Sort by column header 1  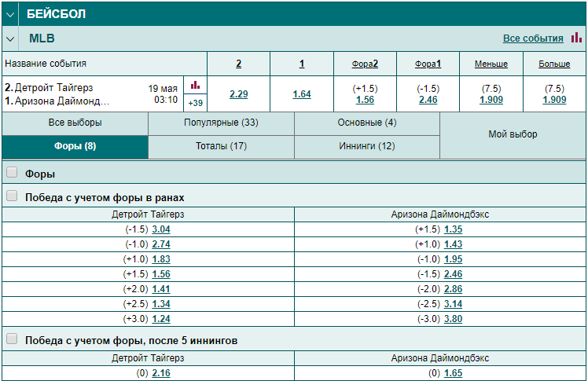click(302, 64)
